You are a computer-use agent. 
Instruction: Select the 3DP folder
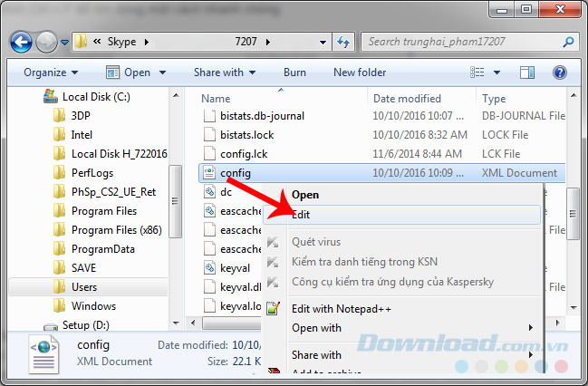tap(81, 116)
